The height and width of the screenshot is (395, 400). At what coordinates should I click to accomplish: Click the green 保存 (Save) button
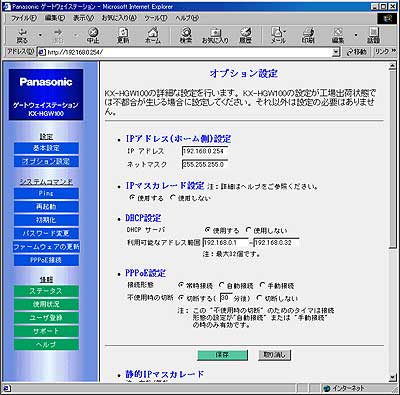tap(222, 355)
